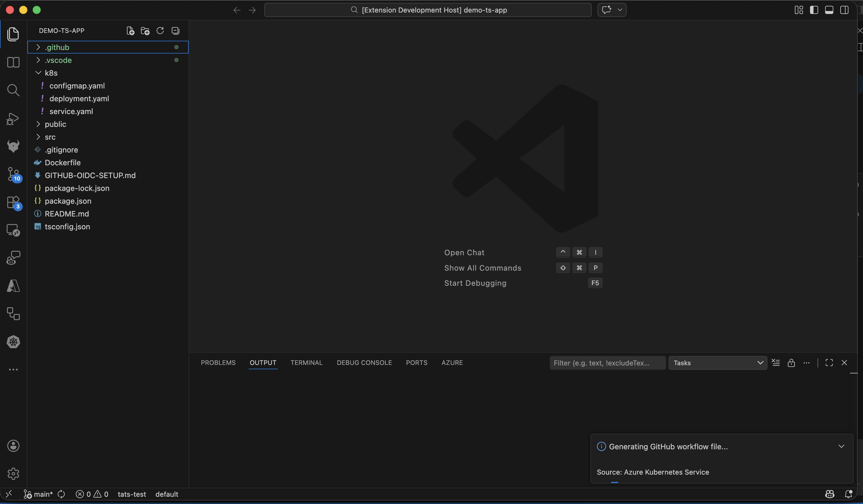Open the PROBLEMS tab
The width and height of the screenshot is (863, 504).
click(218, 363)
